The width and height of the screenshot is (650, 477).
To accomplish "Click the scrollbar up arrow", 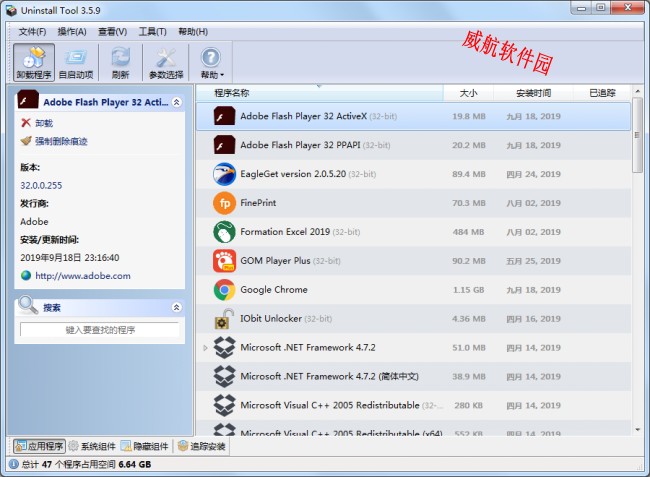I will 637,91.
